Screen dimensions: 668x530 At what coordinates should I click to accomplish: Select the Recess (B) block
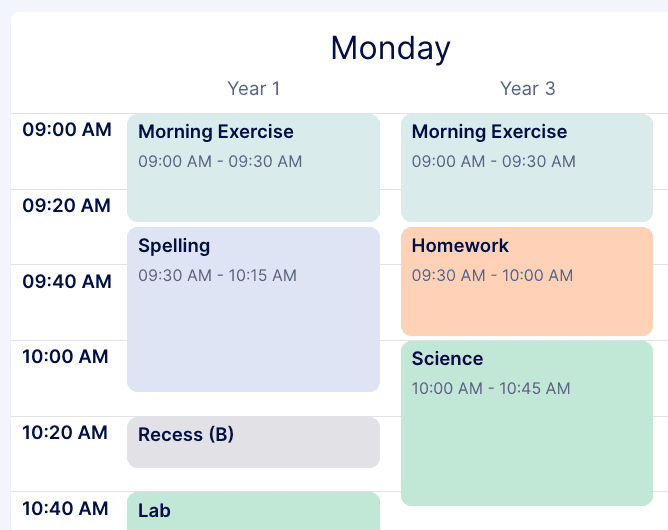tap(253, 442)
